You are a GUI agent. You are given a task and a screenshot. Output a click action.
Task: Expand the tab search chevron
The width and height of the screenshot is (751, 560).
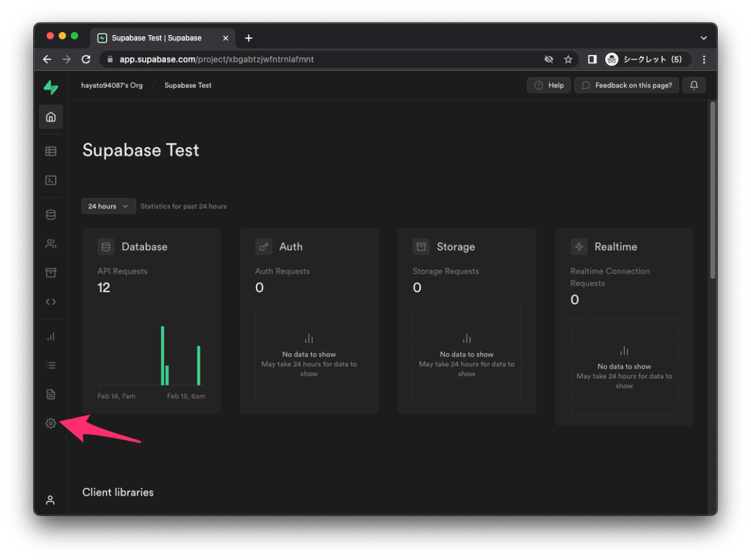703,38
